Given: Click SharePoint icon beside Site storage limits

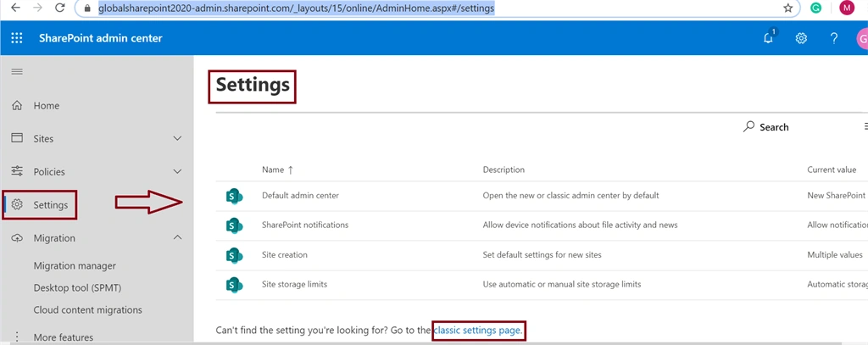Looking at the screenshot, I should point(234,284).
